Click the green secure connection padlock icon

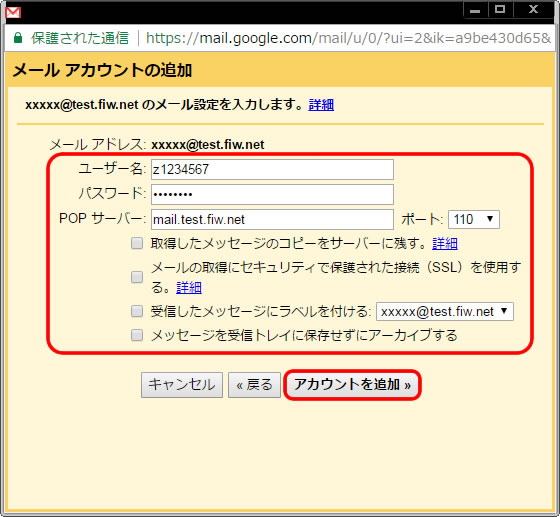coord(18,37)
